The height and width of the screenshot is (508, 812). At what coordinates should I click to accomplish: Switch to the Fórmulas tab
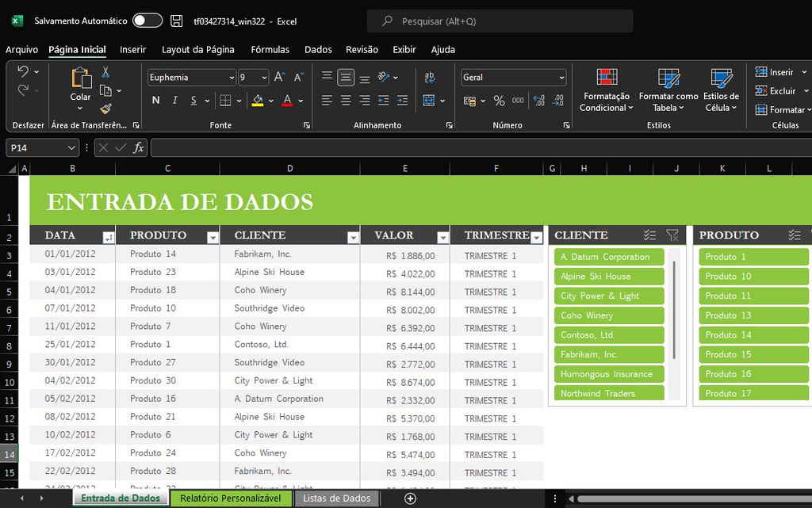pos(270,50)
